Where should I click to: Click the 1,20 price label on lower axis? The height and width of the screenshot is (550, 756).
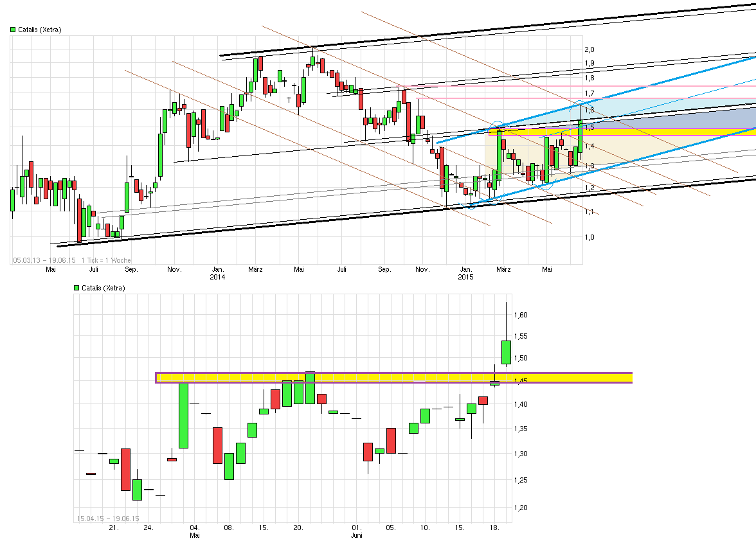521,508
